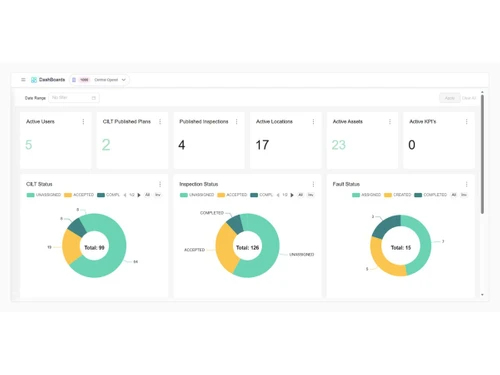Select All legend button in CILT Status
The height and width of the screenshot is (375, 500).
click(x=147, y=195)
